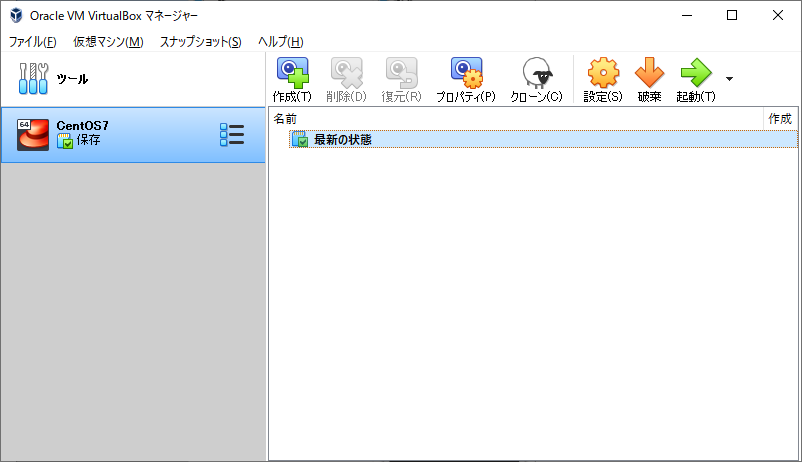Open the スナップショット(S) menu

(200, 41)
